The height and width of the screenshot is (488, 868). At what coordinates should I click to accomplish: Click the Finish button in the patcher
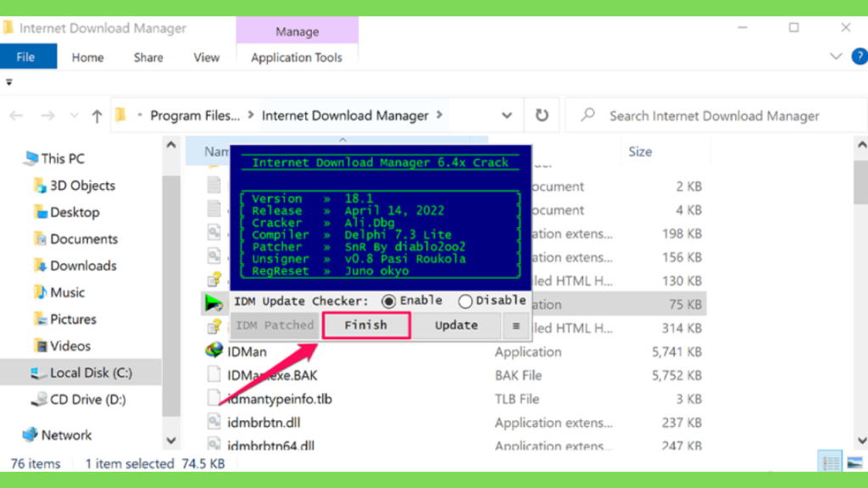[x=366, y=325]
